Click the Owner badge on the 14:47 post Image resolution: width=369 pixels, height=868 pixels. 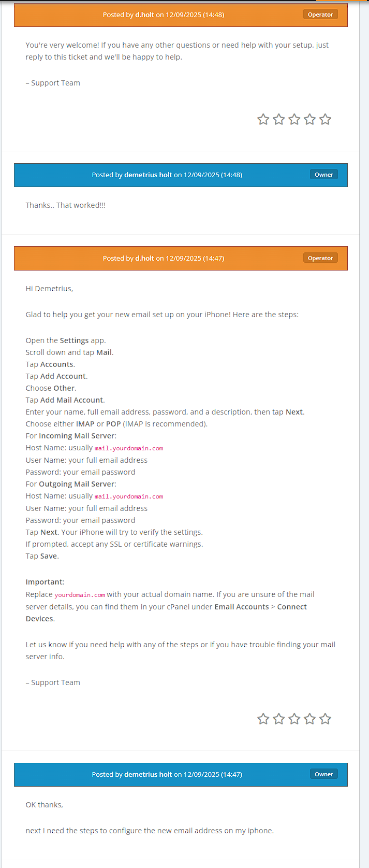point(323,774)
